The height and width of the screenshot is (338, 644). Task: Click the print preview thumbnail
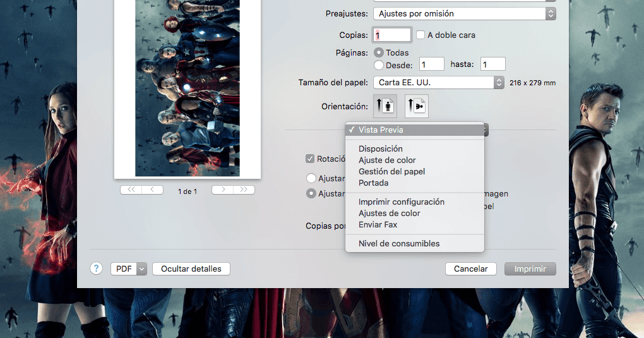coord(188,88)
